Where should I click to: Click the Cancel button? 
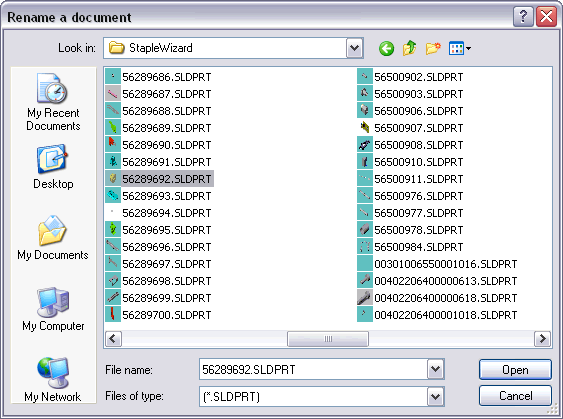515,396
